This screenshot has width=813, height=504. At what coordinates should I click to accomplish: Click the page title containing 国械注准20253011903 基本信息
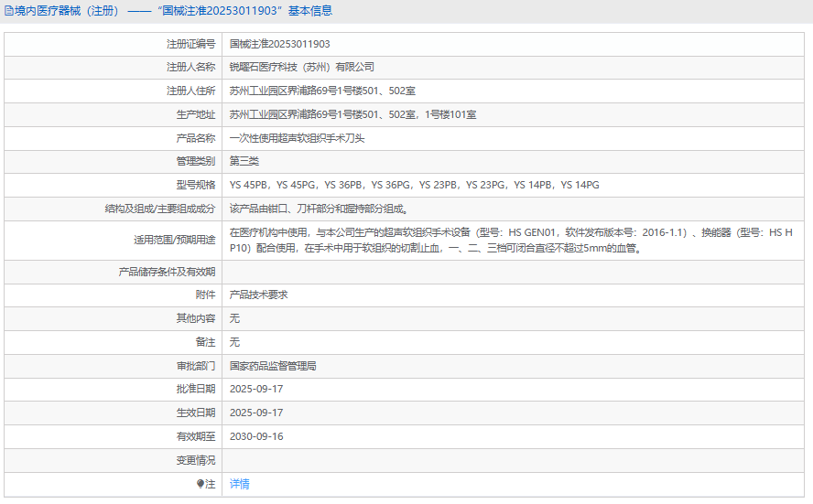tap(173, 11)
